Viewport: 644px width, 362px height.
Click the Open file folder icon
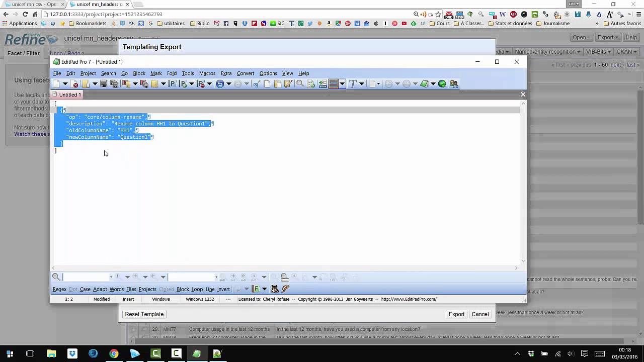86,84
